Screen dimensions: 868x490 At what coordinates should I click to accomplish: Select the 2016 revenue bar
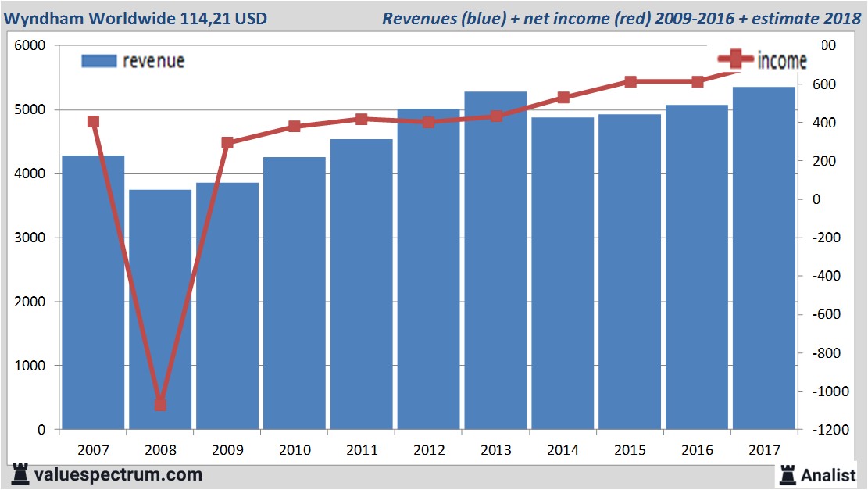(x=697, y=266)
